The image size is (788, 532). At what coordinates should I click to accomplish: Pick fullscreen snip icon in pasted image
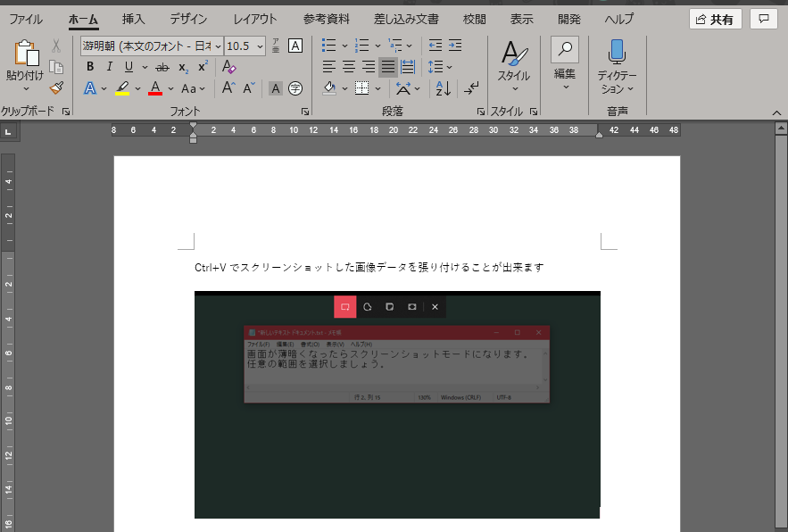pyautogui.click(x=412, y=307)
